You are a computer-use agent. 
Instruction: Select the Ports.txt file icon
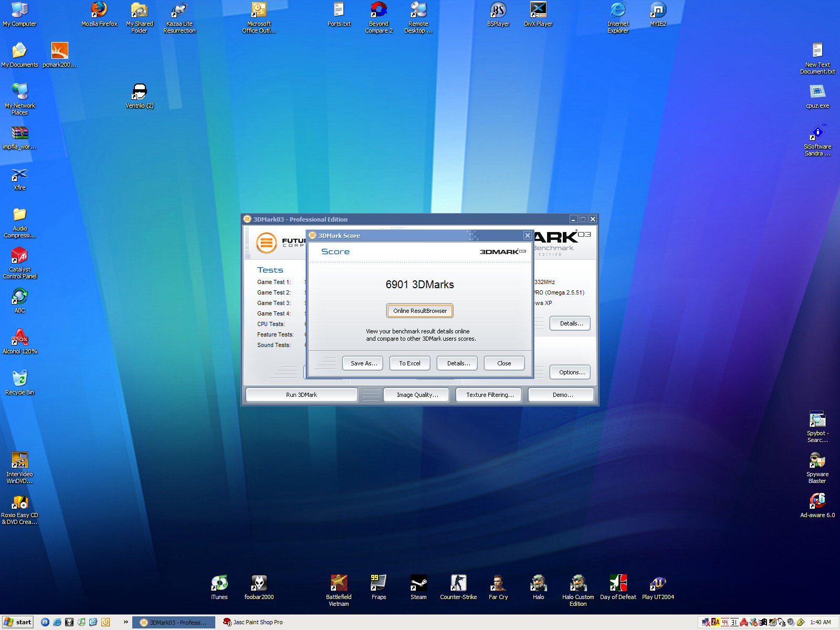pos(339,15)
